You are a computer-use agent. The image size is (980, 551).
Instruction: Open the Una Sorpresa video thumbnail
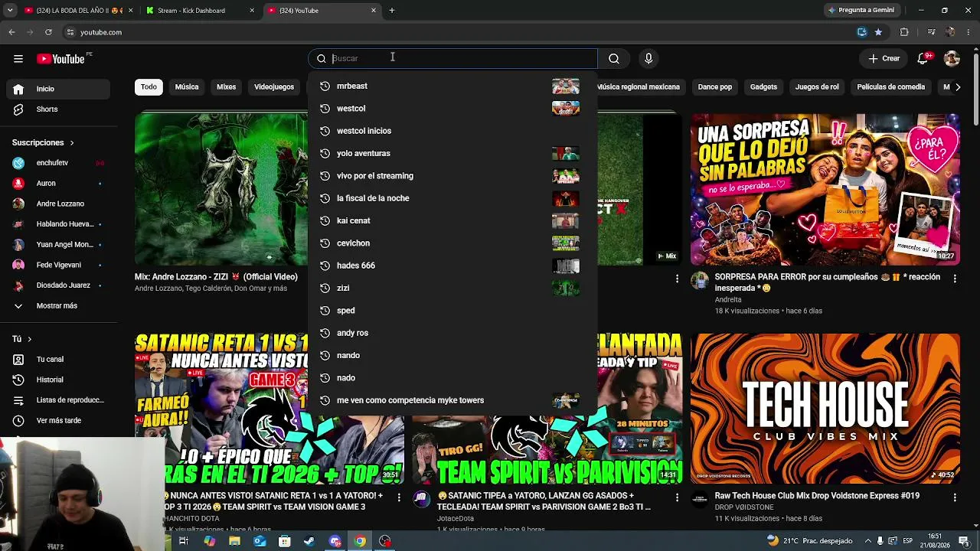tap(825, 190)
